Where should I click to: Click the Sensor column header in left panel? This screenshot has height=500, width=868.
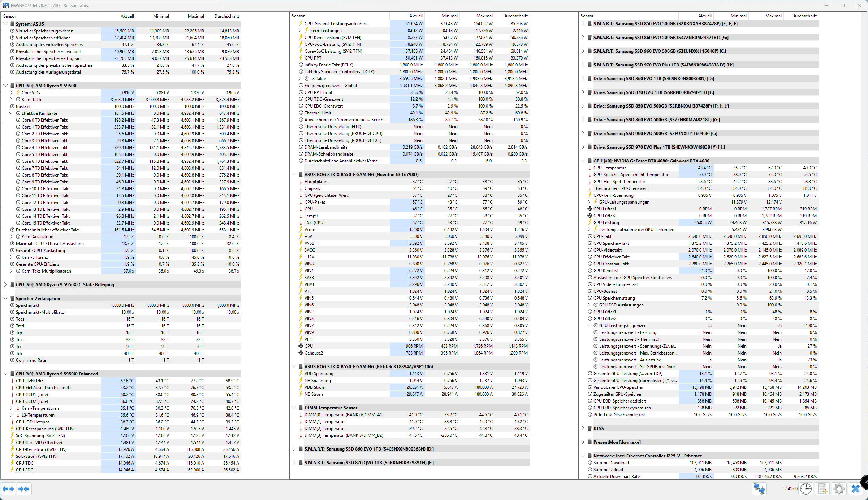click(x=51, y=16)
